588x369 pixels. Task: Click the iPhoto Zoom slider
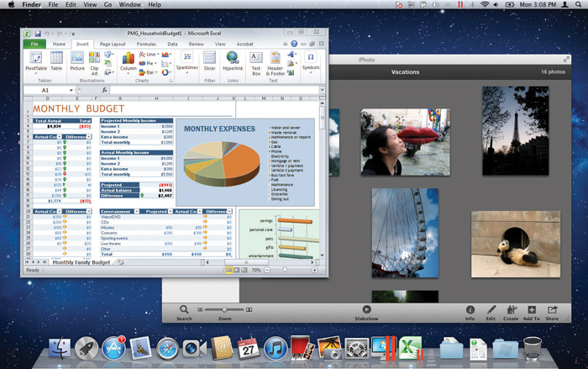225,310
